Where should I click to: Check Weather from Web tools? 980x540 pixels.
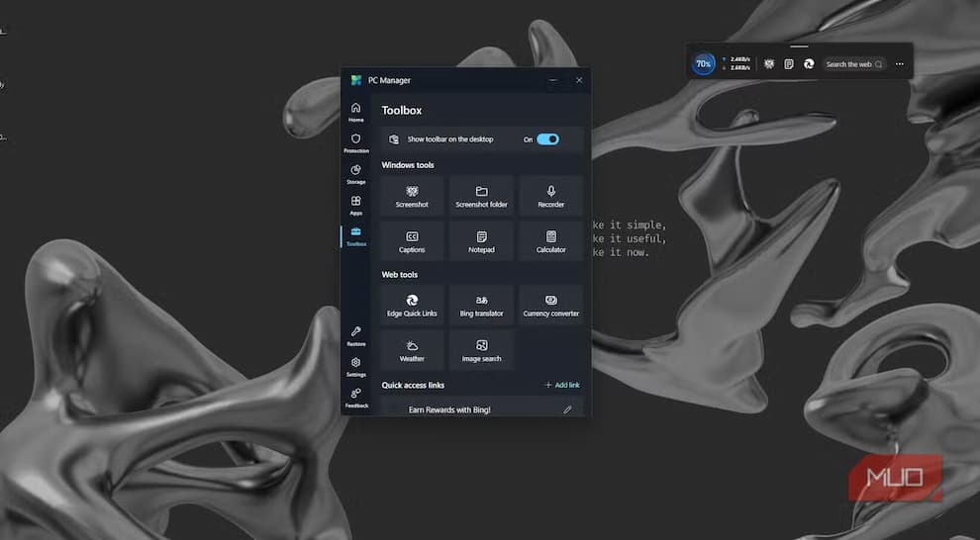(x=412, y=350)
